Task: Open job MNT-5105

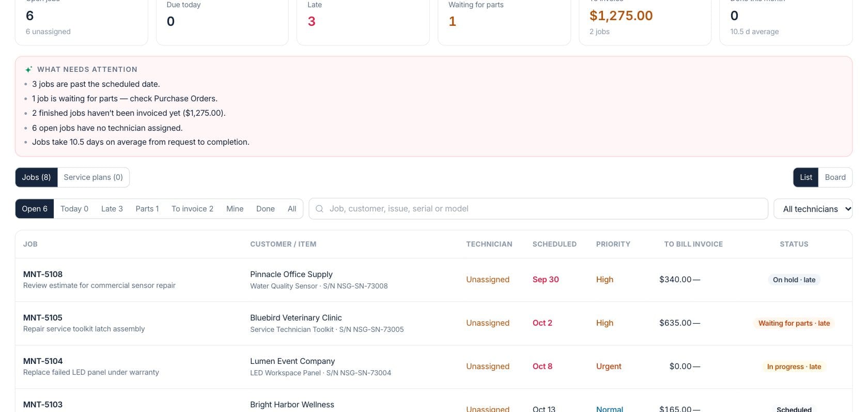Action: point(43,318)
